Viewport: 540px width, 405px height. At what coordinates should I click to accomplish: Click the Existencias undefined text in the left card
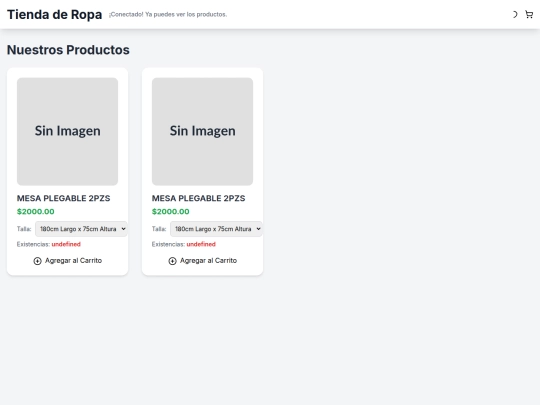49,244
